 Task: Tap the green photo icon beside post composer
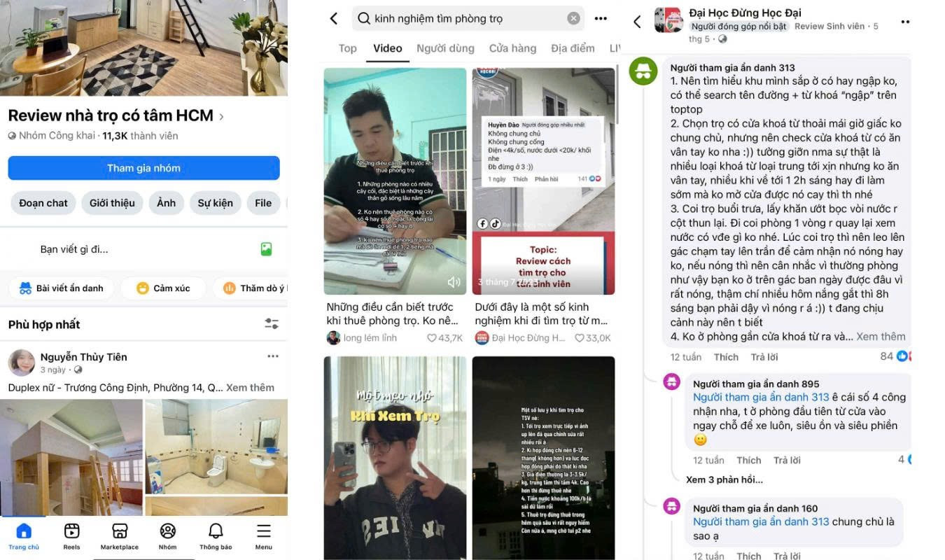[x=266, y=248]
